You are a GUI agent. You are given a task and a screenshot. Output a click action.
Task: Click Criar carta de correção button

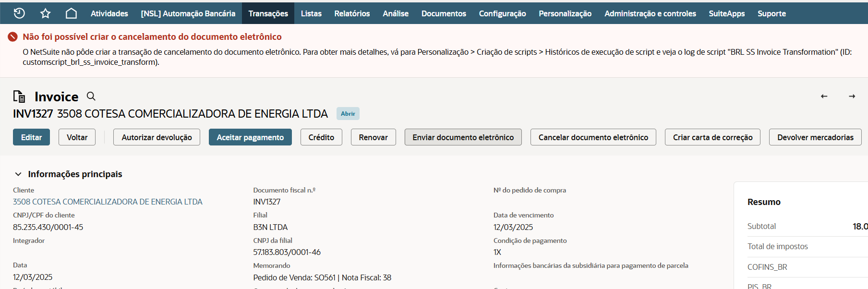click(x=712, y=137)
